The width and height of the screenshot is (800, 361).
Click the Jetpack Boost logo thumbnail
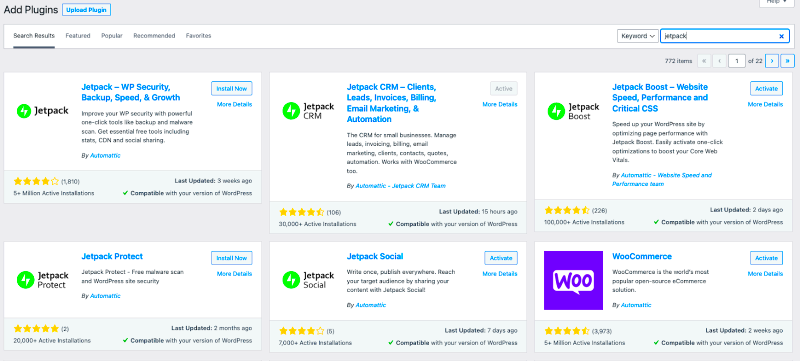[x=573, y=111]
